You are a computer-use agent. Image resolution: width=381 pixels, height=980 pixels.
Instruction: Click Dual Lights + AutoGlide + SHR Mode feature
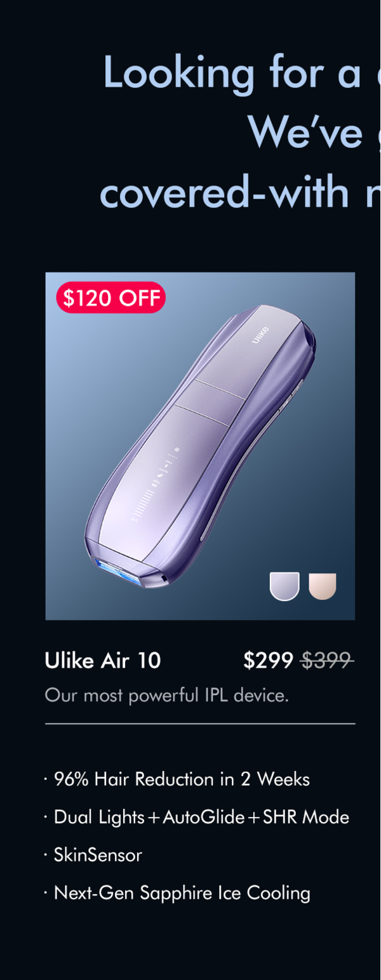(197, 818)
